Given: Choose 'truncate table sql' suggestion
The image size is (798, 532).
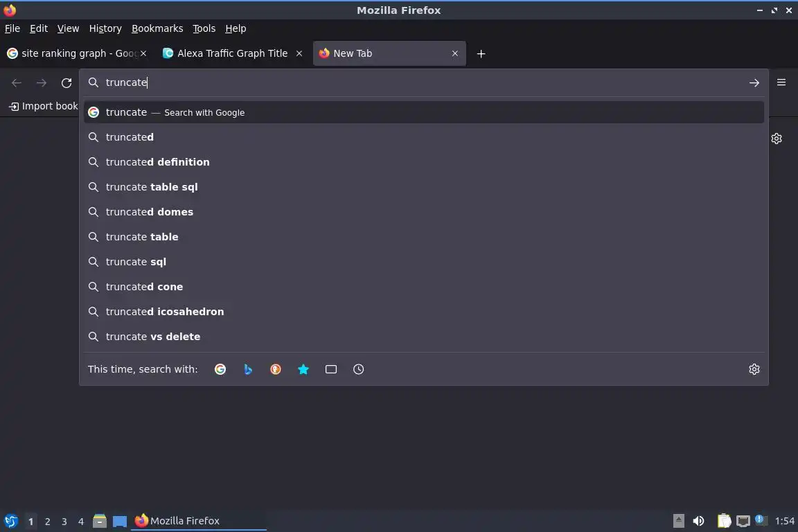Looking at the screenshot, I should click(423, 187).
